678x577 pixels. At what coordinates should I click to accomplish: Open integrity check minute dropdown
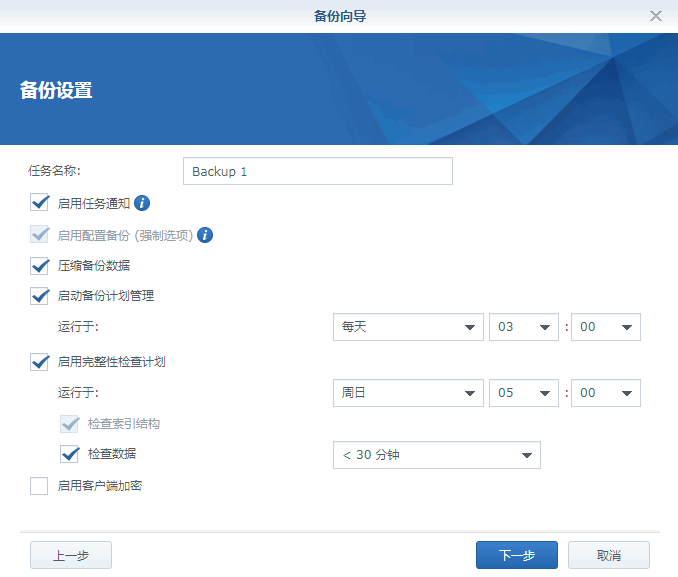tap(605, 393)
